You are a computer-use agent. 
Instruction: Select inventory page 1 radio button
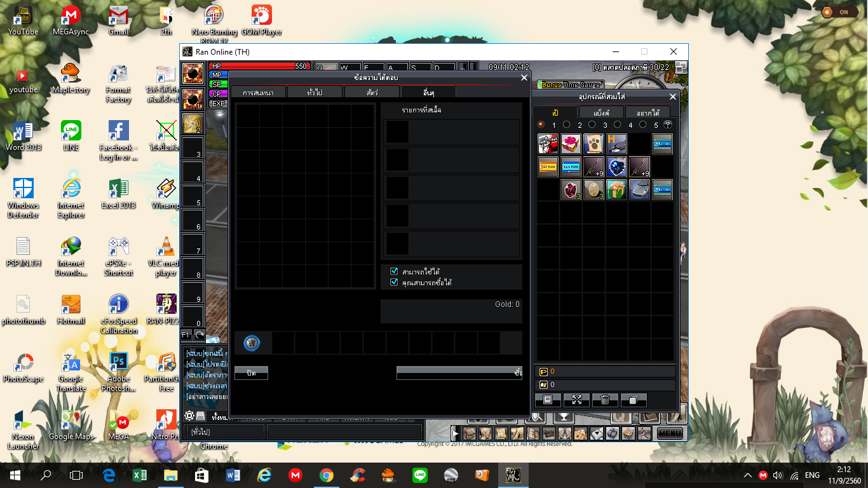click(541, 125)
